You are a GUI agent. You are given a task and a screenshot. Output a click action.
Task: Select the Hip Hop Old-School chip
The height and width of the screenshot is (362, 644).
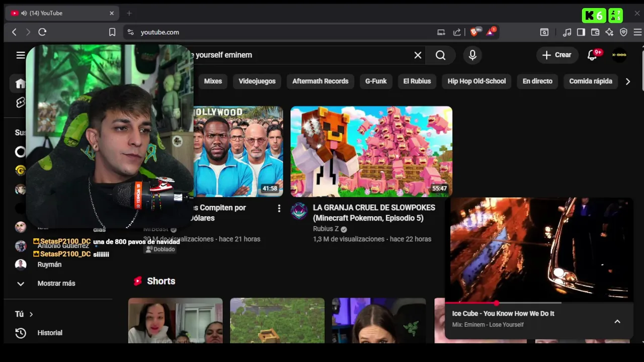476,81
